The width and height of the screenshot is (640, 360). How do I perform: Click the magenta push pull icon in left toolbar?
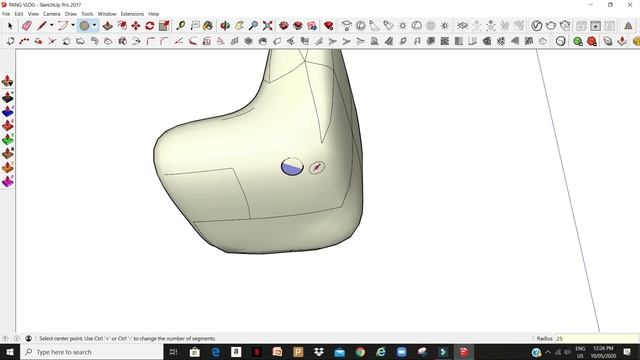pos(7,182)
